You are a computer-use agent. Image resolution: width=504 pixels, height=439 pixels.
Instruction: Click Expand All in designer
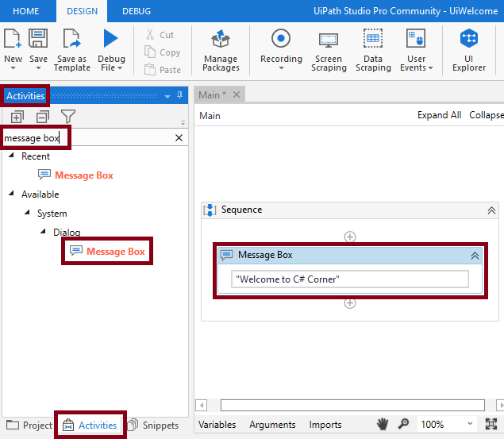point(439,115)
